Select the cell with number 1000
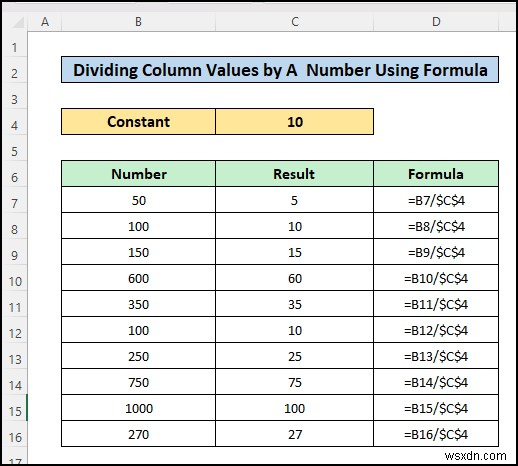Image resolution: width=518 pixels, height=466 pixels. point(138,408)
